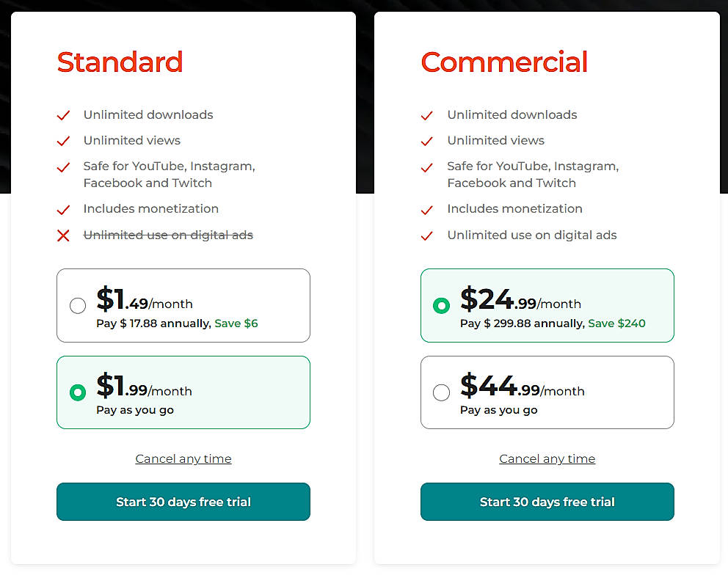This screenshot has height=578, width=728.
Task: Click the checkmark beside Safe for YouTube on Commercial
Action: pyautogui.click(x=427, y=168)
